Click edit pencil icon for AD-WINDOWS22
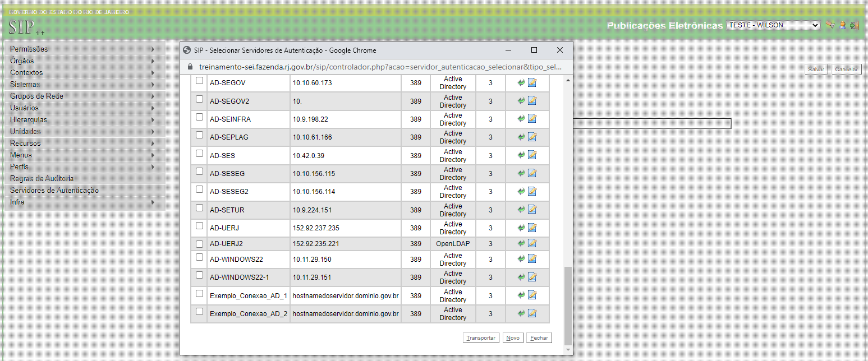 pos(532,259)
